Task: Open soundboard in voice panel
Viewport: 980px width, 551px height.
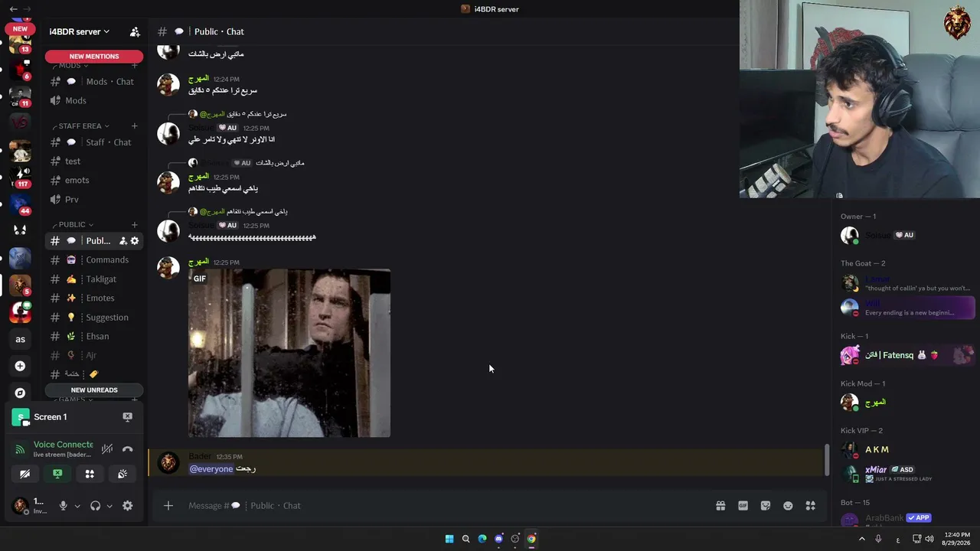Action: [x=122, y=474]
